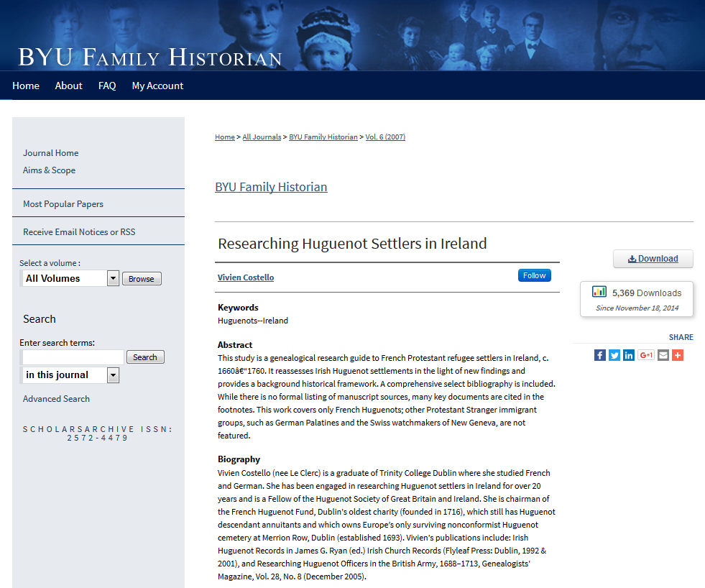Open BYU Family Historian heading link
705x588 pixels.
(271, 187)
